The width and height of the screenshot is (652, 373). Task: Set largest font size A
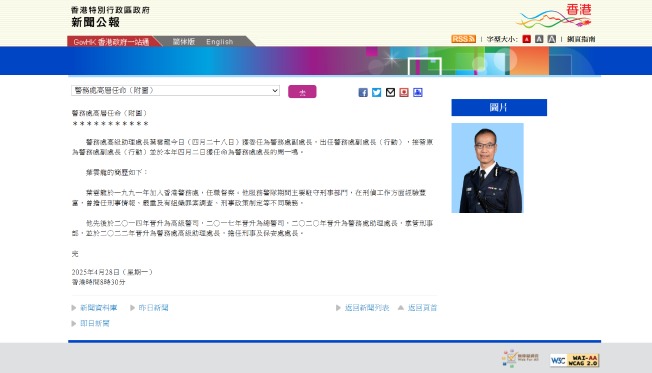coord(552,39)
